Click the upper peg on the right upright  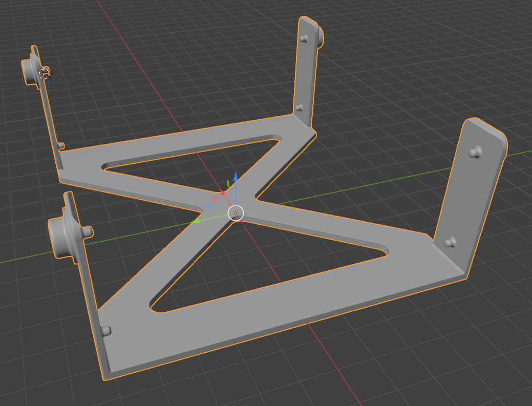click(x=475, y=152)
